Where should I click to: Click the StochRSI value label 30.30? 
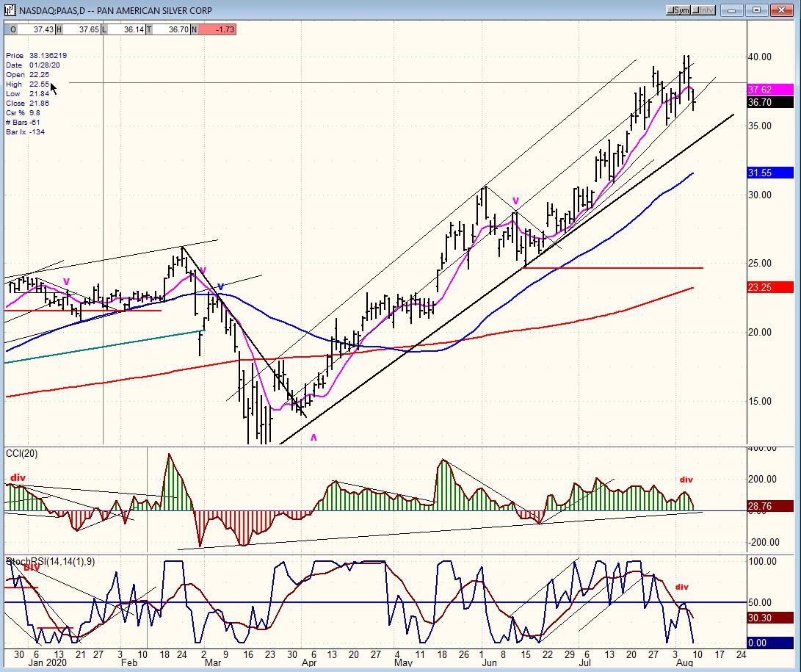tap(770, 618)
